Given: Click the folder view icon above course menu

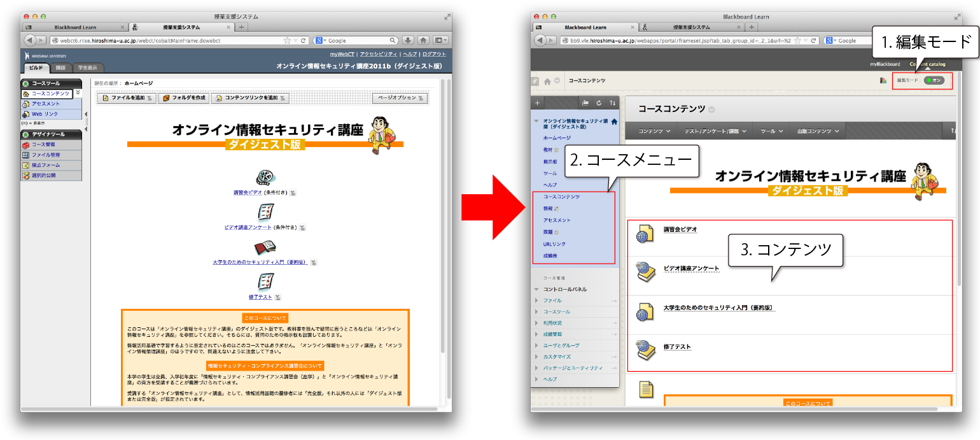Looking at the screenshot, I should (x=585, y=103).
